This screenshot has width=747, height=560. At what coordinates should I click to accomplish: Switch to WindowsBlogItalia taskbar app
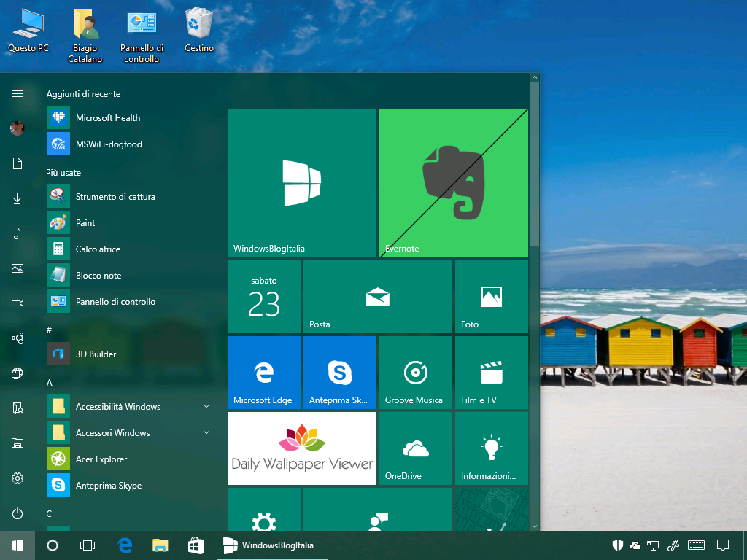[x=273, y=545]
